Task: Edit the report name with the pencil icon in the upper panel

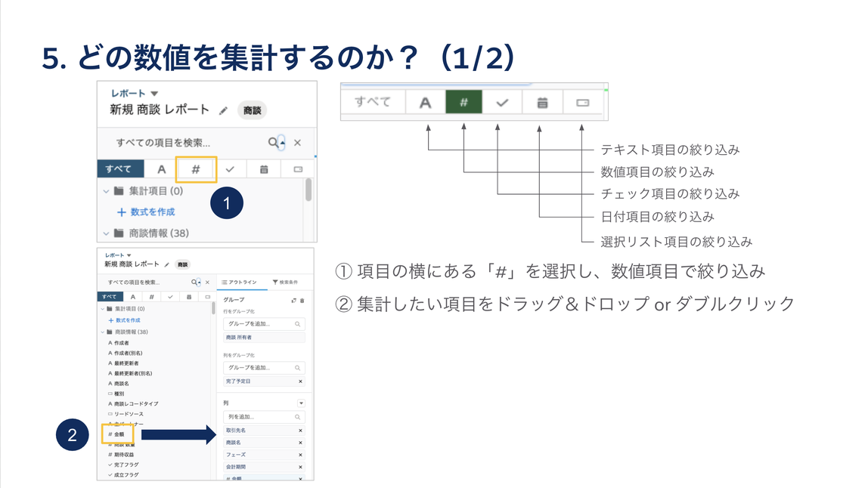Action: click(x=223, y=110)
